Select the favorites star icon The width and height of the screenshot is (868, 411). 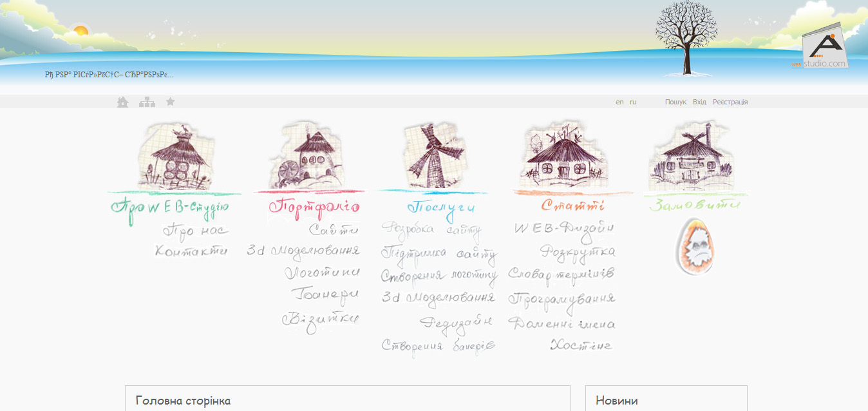point(170,101)
